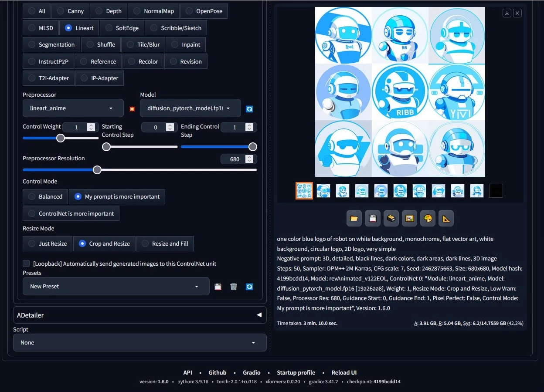
Task: Click the Ending Control Step slider handle
Action: (x=252, y=147)
